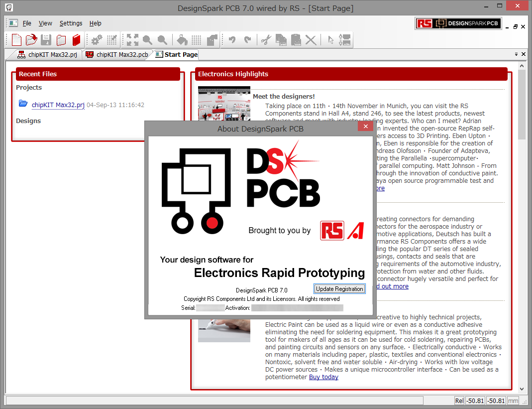This screenshot has width=532, height=409.
Task: Click the New document icon
Action: pos(16,40)
